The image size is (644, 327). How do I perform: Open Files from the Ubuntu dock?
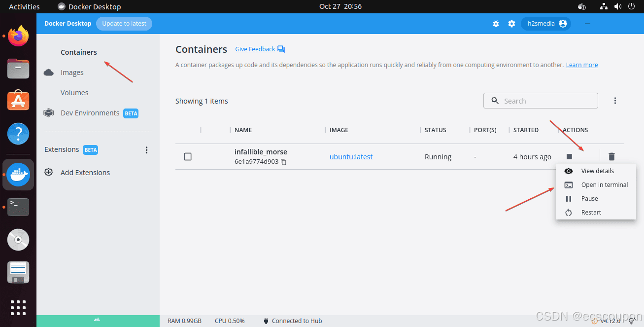tap(18, 69)
